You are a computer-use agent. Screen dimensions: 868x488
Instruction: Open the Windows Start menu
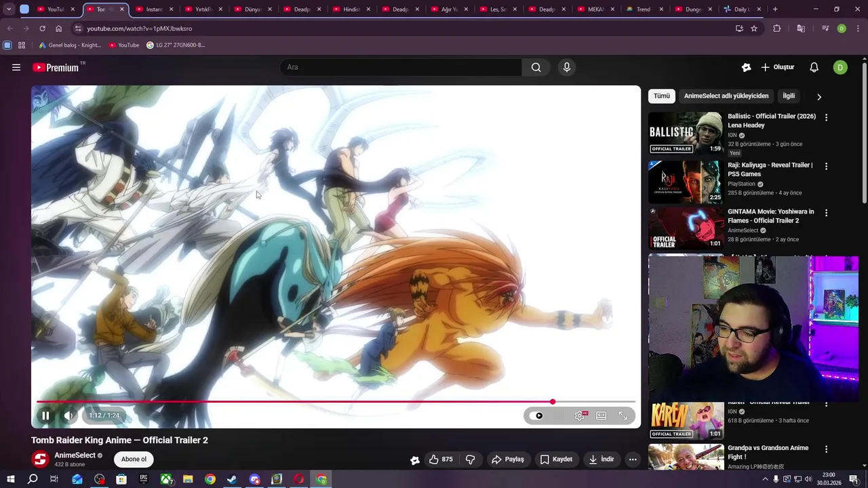[x=10, y=479]
